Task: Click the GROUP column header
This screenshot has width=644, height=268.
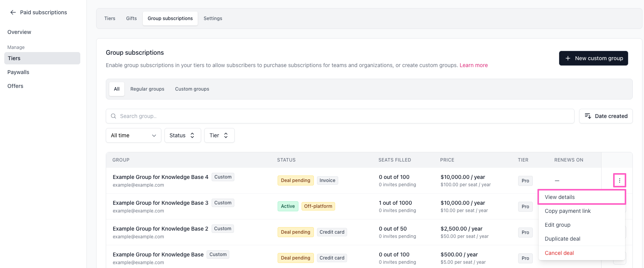Action: 121,160
